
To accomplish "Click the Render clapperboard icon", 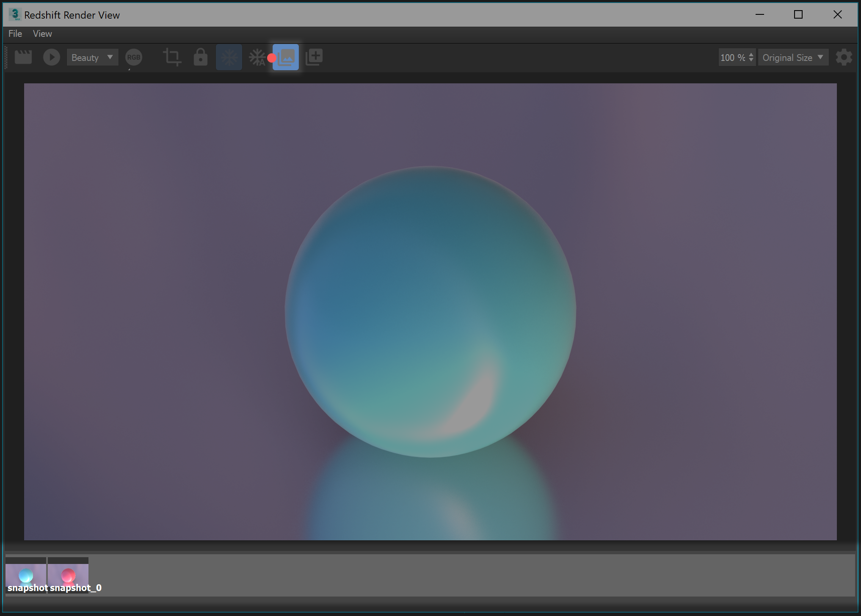I will 23,57.
